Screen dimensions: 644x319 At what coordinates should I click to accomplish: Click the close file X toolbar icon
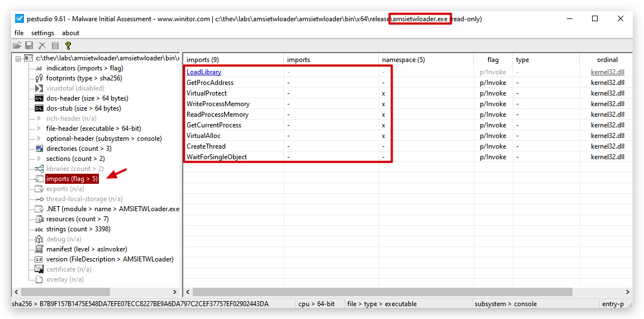coord(42,46)
